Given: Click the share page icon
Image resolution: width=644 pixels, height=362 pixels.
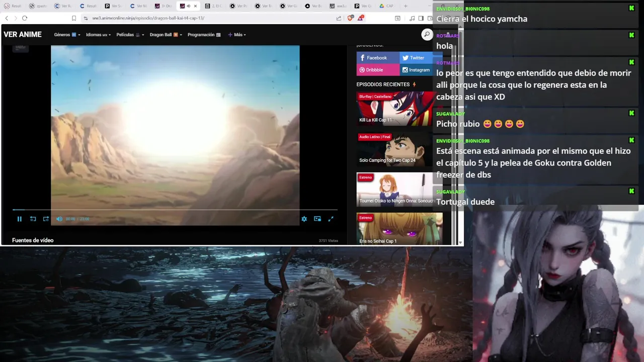Looking at the screenshot, I should (339, 18).
